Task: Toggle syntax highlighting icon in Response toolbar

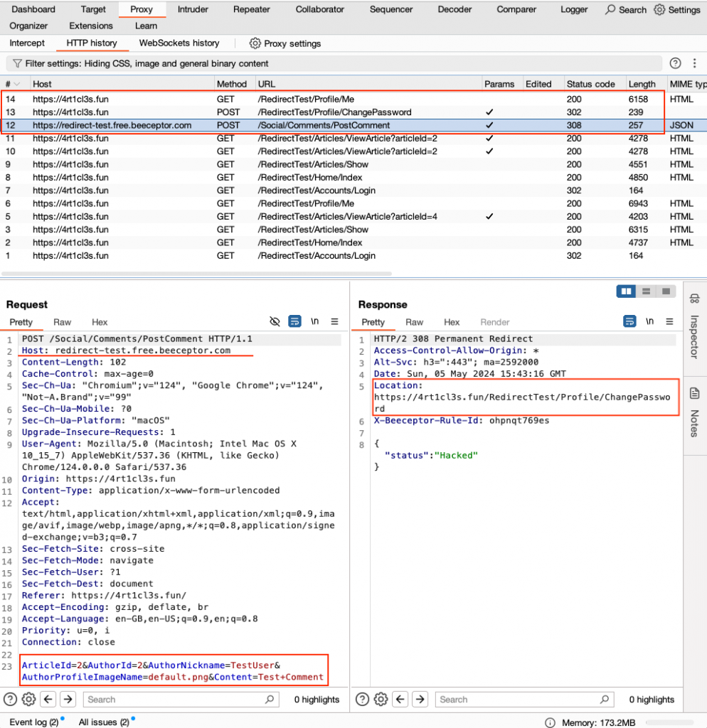Action: 629,321
